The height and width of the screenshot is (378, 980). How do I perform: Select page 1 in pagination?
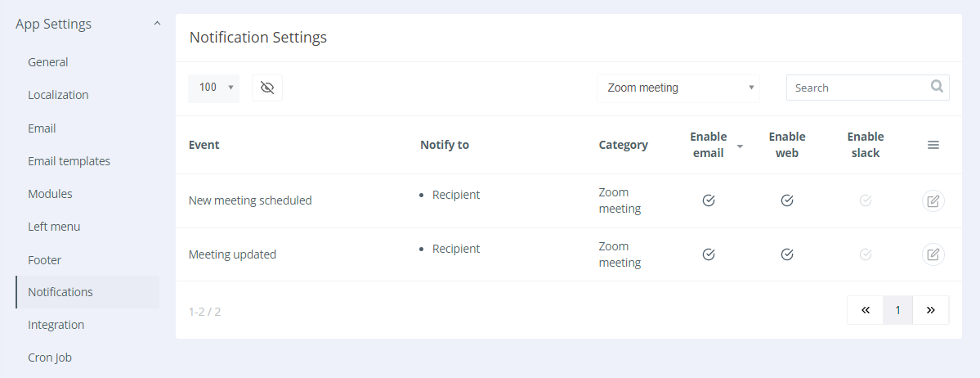tap(897, 310)
